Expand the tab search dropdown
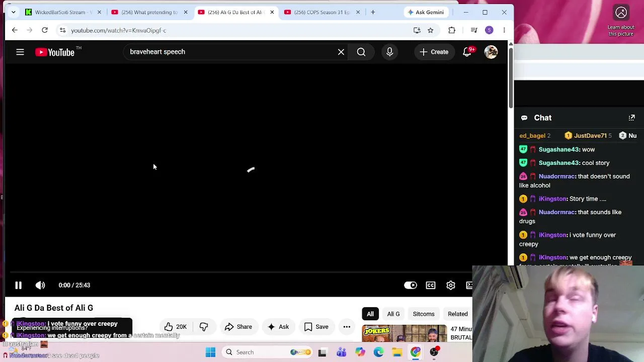The image size is (644, 362). tap(14, 12)
